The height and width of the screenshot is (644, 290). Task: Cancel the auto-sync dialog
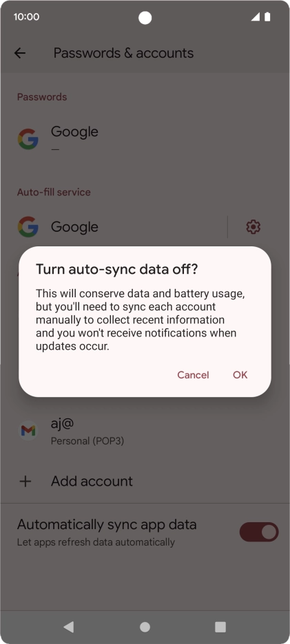tap(193, 375)
